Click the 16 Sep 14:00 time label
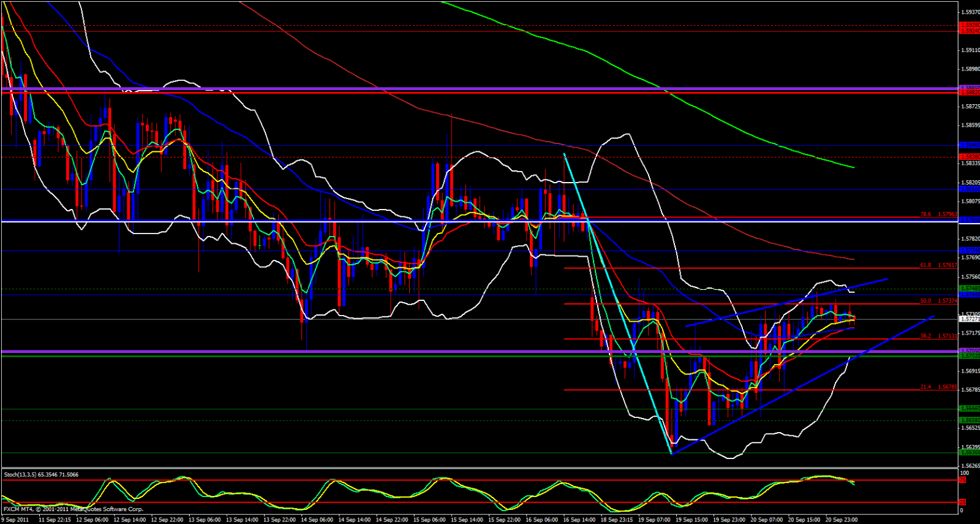Screen dimensions: 980x524 [x=579, y=520]
